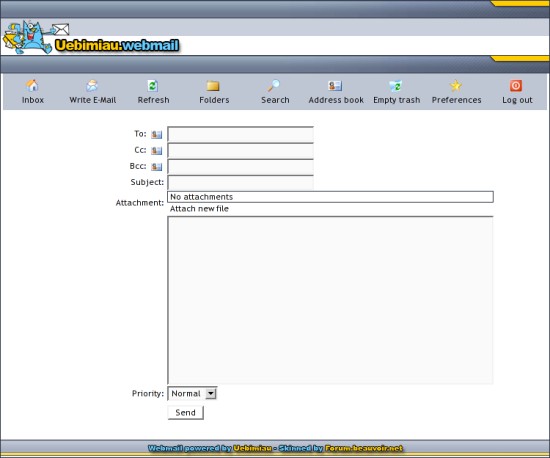Select the Search magnifier icon
Screen dimensions: 550x458
coord(274,85)
